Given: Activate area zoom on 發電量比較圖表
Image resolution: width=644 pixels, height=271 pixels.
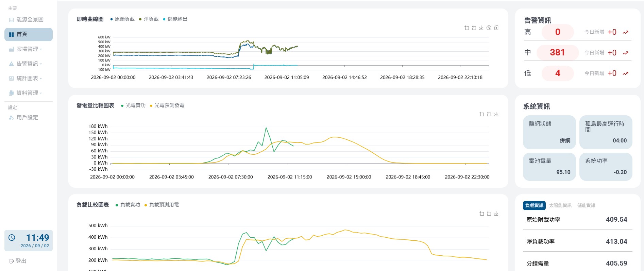Looking at the screenshot, I should [x=481, y=114].
